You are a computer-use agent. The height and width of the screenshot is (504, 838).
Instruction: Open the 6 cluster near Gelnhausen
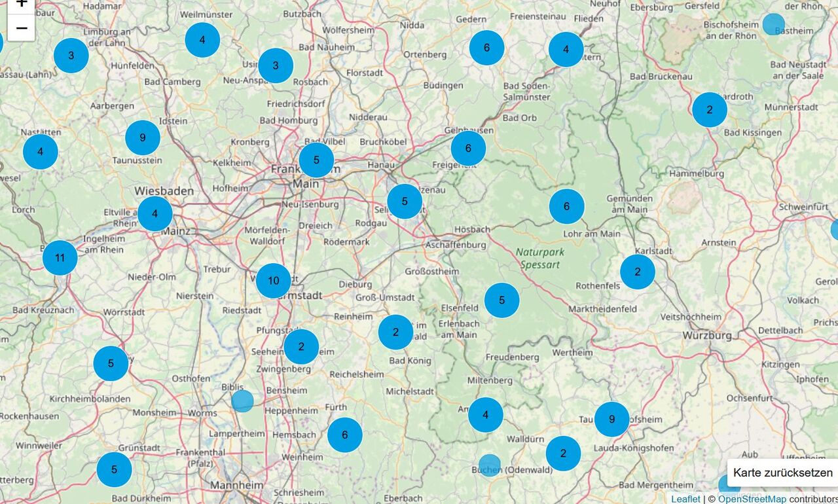[469, 148]
